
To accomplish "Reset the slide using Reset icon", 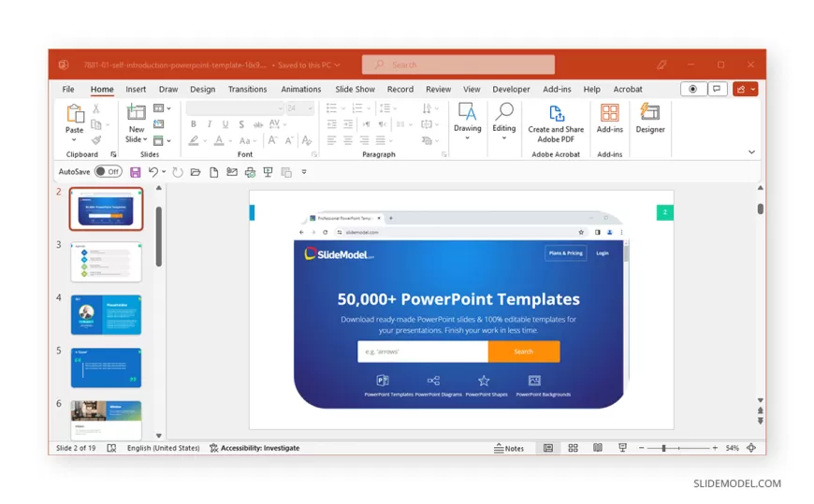I will tap(159, 124).
